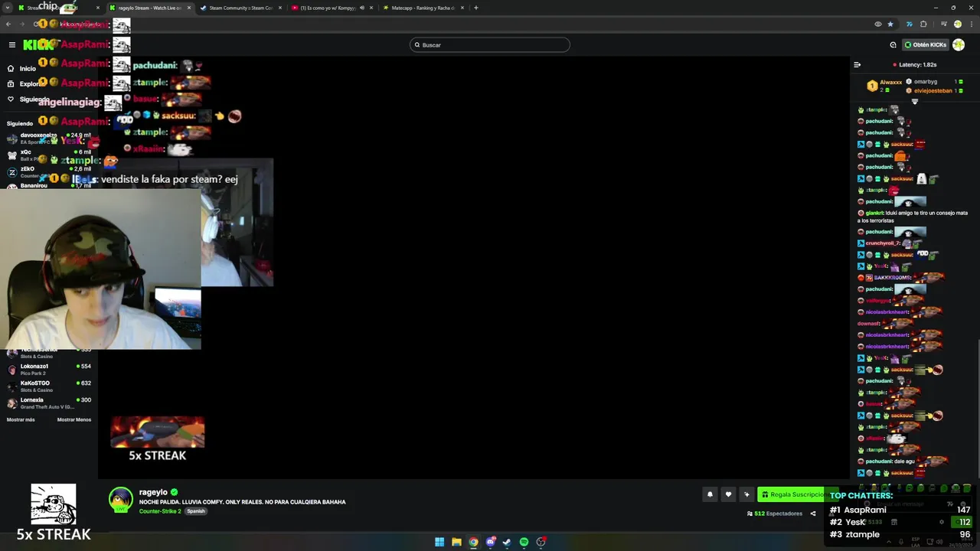Go back with the browser back arrow
The image size is (980, 551).
pyautogui.click(x=8, y=24)
